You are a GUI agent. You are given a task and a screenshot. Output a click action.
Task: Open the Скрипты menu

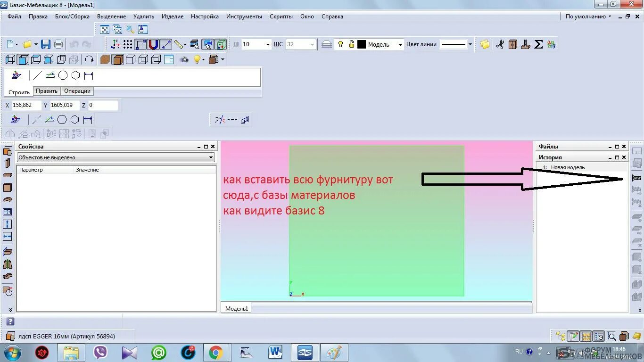[281, 16]
